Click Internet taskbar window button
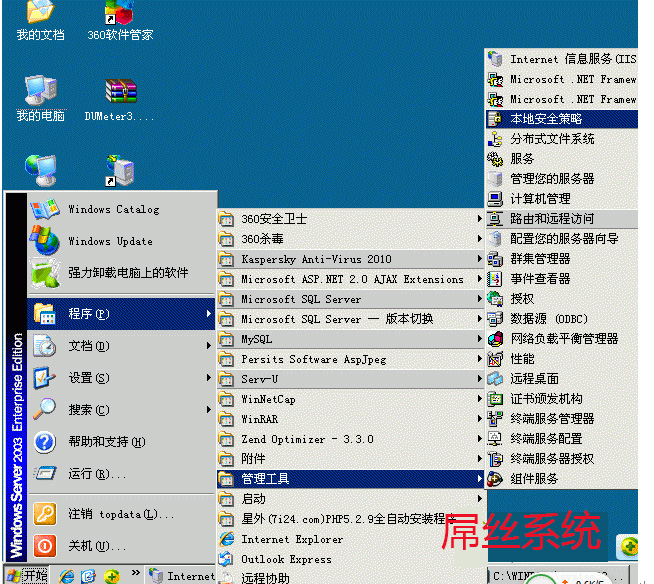Viewport: 654px width, 584px height. (181, 576)
